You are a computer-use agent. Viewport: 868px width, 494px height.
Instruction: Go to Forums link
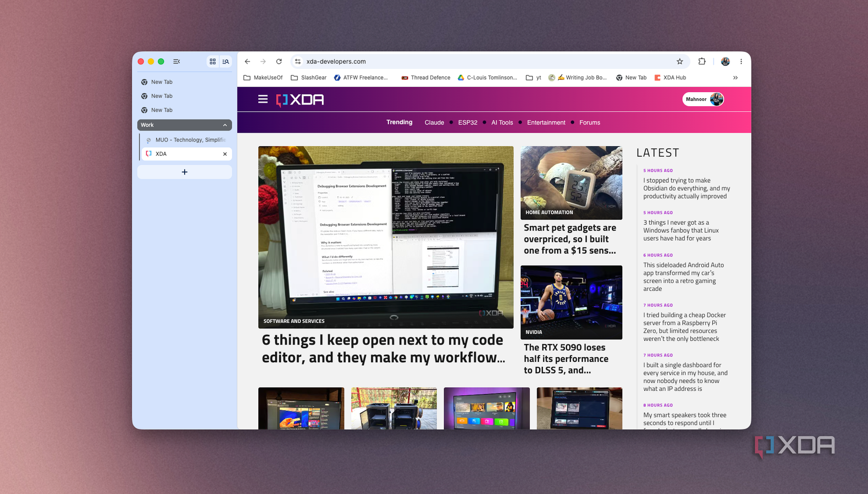pos(590,123)
